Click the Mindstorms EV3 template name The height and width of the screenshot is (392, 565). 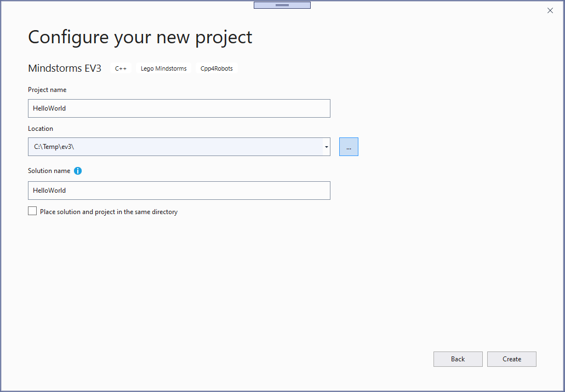pos(65,68)
